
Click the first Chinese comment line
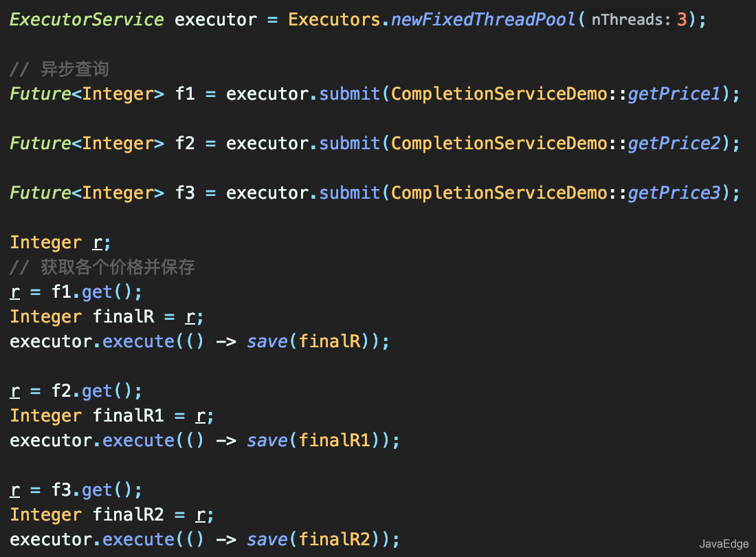59,69
